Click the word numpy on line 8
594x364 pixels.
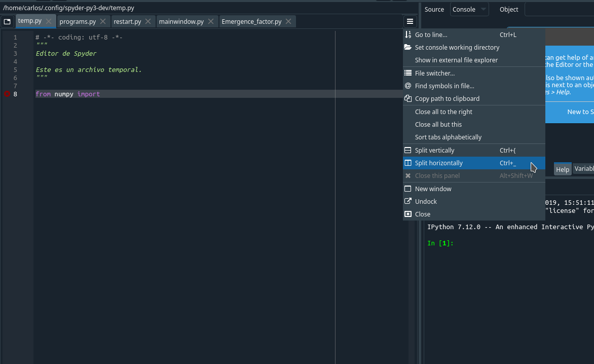[64, 94]
